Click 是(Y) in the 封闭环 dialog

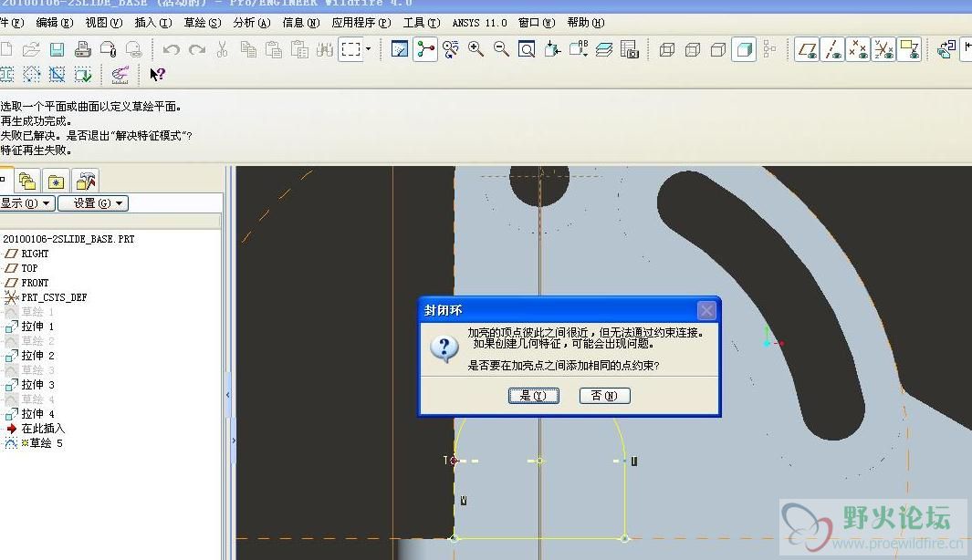[534, 396]
